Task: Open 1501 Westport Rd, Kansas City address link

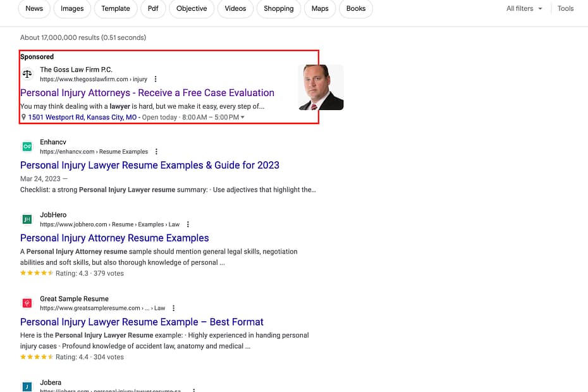Action: (82, 117)
